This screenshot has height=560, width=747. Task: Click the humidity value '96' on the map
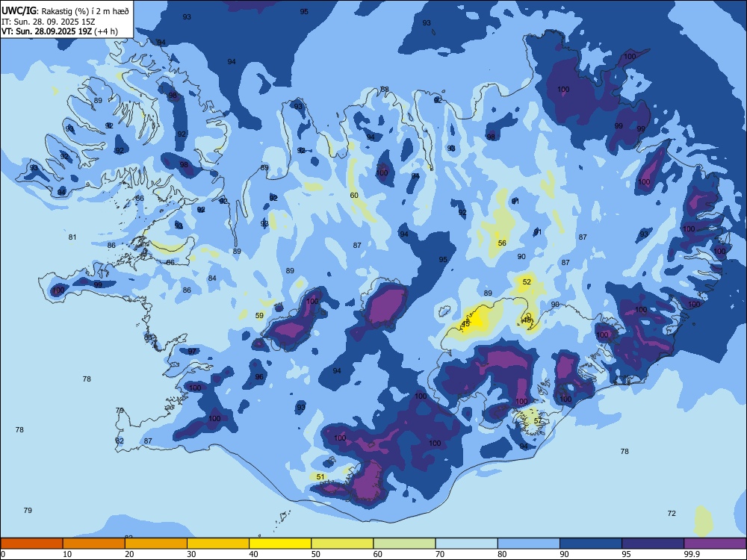point(259,376)
